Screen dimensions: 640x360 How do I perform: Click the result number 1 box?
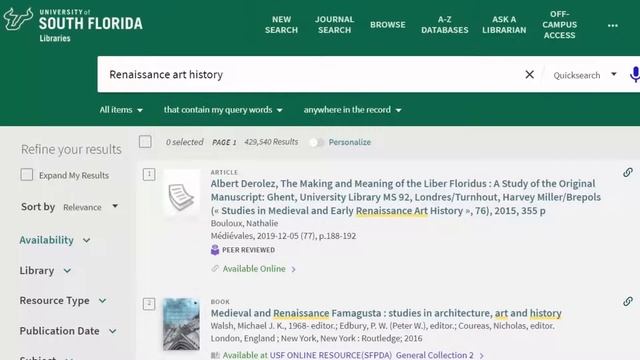[149, 175]
